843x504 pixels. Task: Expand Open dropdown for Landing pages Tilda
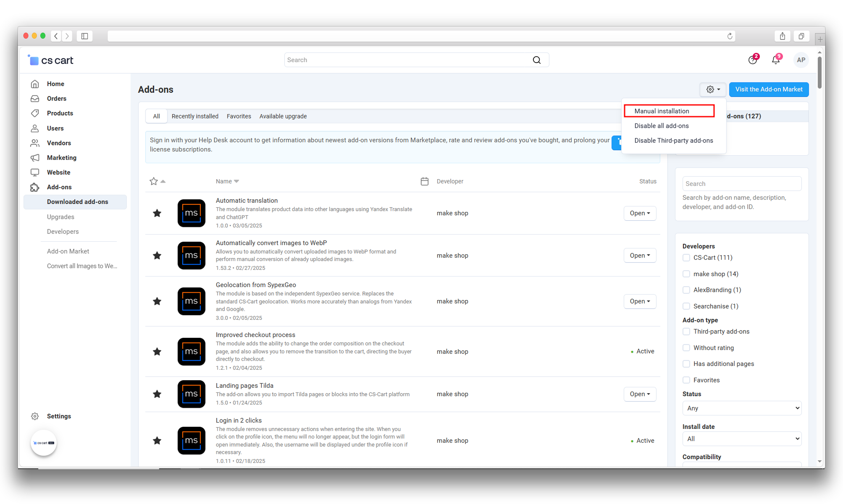[x=640, y=394]
